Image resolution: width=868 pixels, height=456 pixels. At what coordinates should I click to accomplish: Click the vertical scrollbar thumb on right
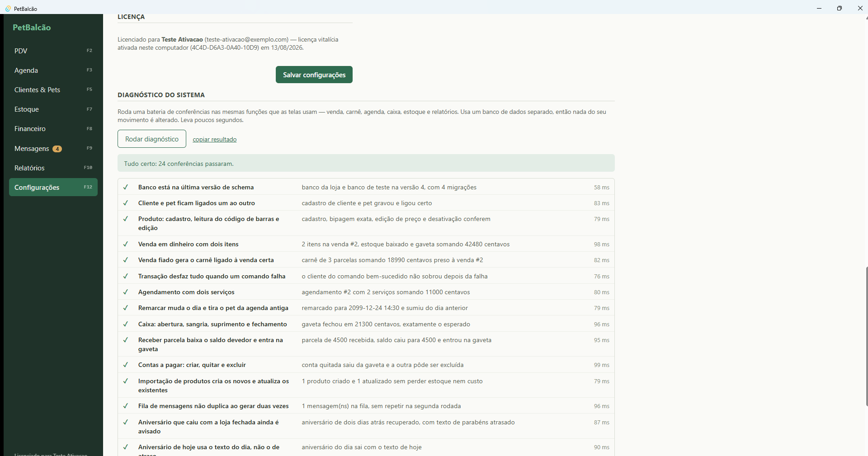point(867,336)
